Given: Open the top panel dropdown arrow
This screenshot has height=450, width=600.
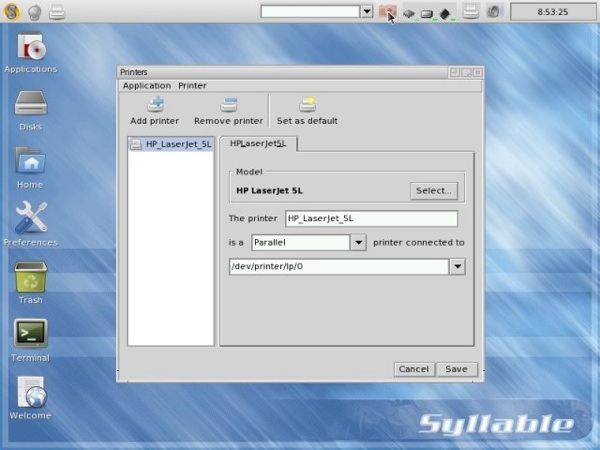Looking at the screenshot, I should [366, 12].
